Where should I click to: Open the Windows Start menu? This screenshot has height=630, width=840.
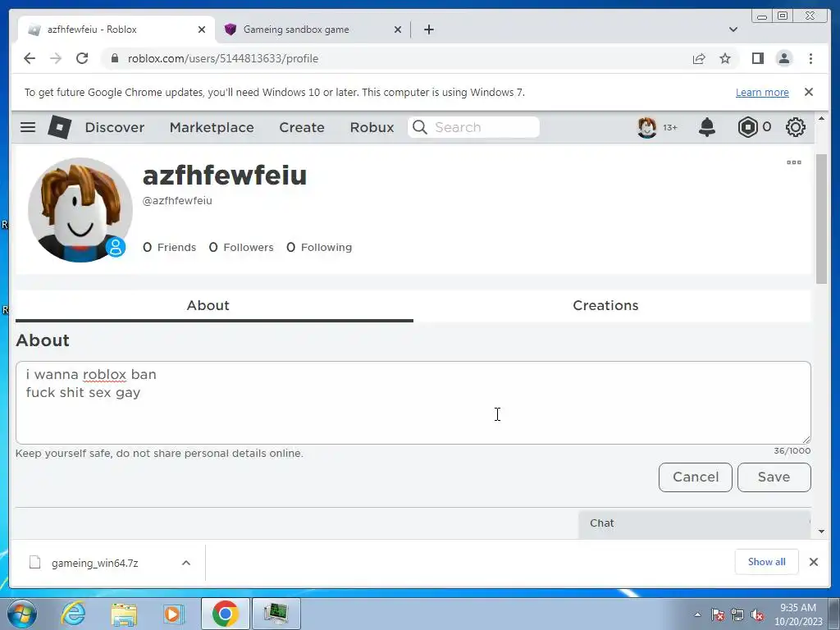22,614
